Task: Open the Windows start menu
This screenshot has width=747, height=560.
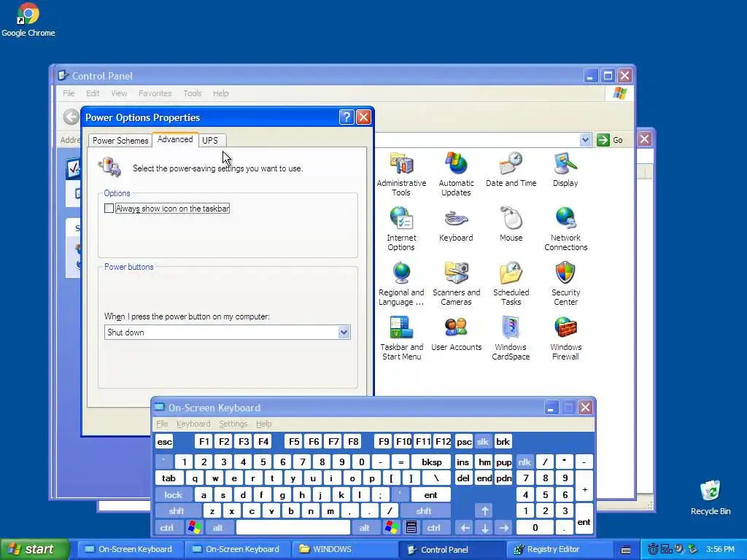Action: [34, 550]
